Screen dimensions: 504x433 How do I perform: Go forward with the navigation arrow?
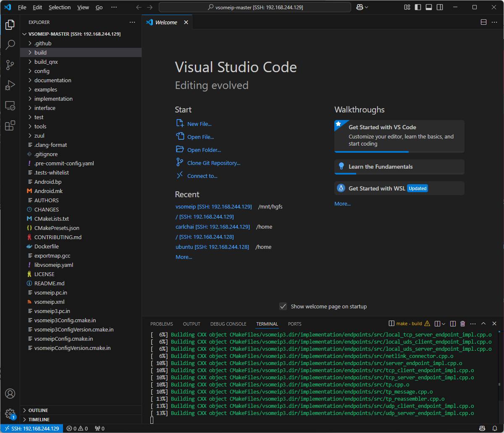150,7
